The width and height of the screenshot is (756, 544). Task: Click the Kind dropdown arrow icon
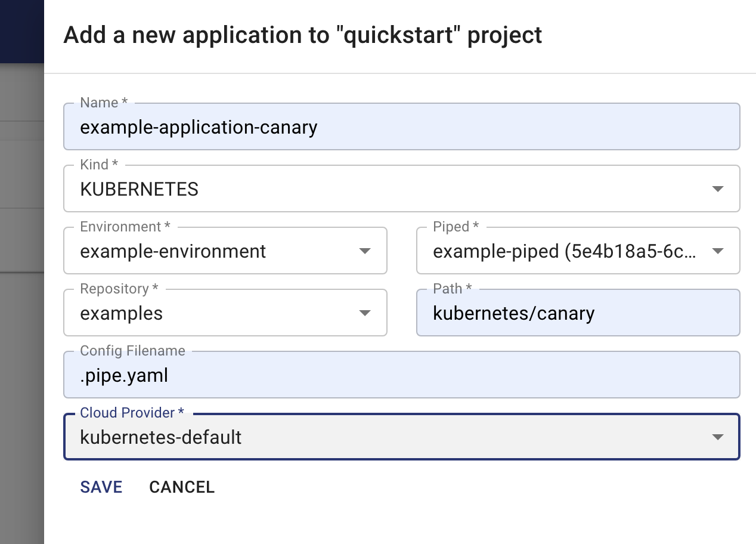[718, 189]
